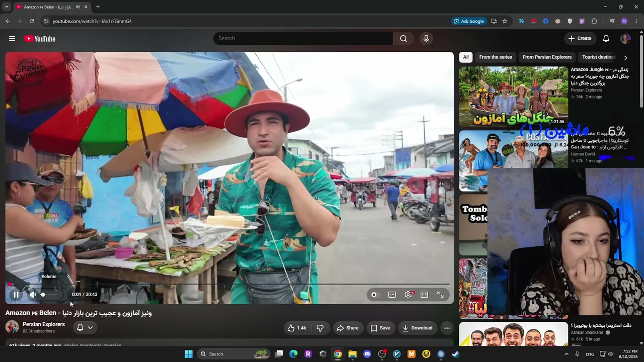
Task: Open the Chrome profile M avatar
Action: click(x=624, y=21)
